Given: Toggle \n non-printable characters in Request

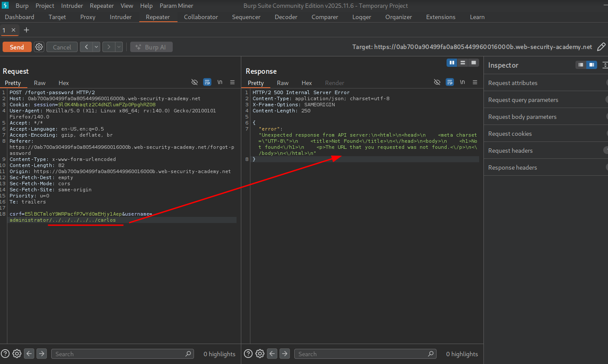Looking at the screenshot, I should tap(220, 82).
